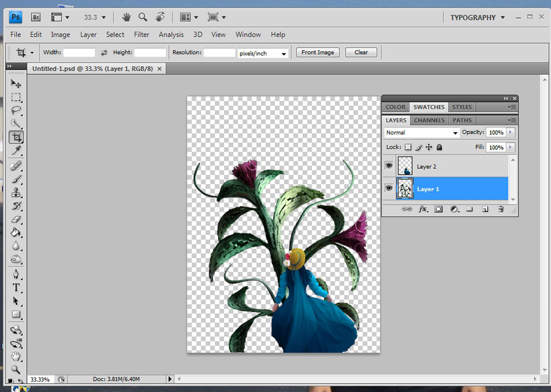Switch to the Color tab

(x=395, y=107)
